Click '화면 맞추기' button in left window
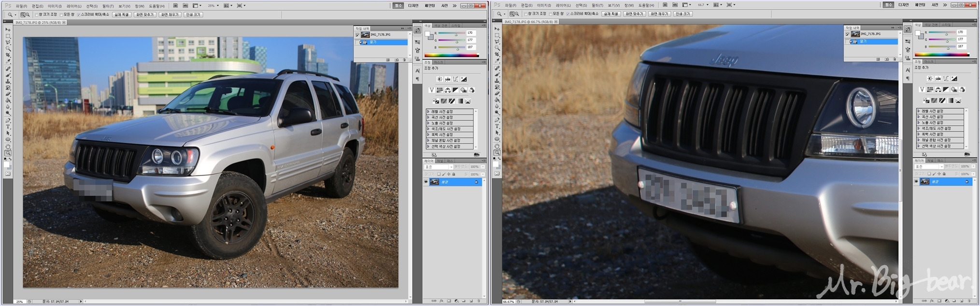This screenshot has width=980, height=306. coord(145,15)
